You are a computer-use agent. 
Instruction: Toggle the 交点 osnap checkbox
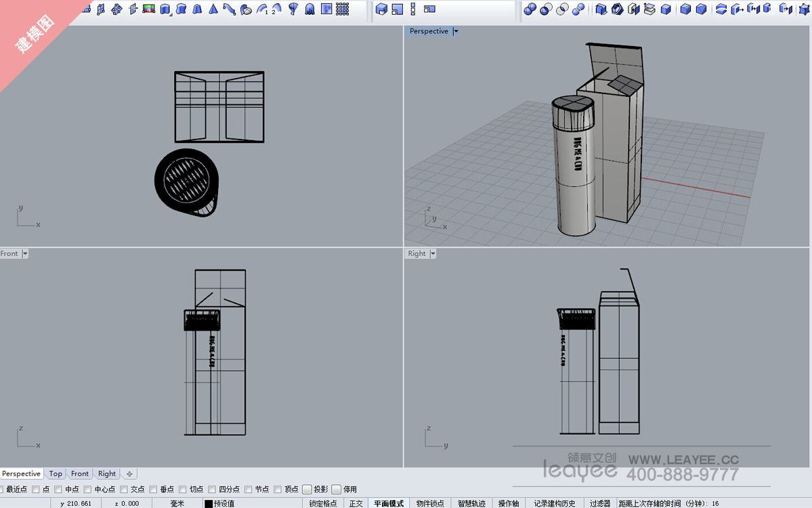(x=124, y=490)
